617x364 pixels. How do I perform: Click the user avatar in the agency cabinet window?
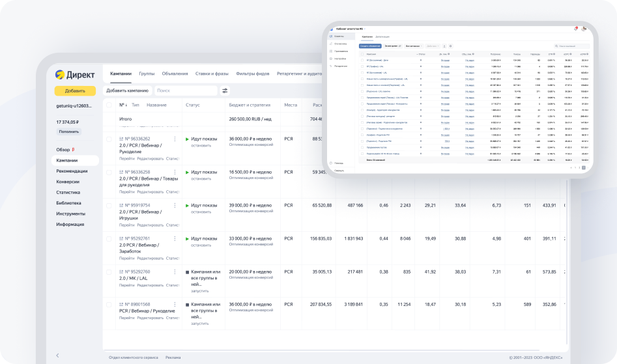(584, 29)
